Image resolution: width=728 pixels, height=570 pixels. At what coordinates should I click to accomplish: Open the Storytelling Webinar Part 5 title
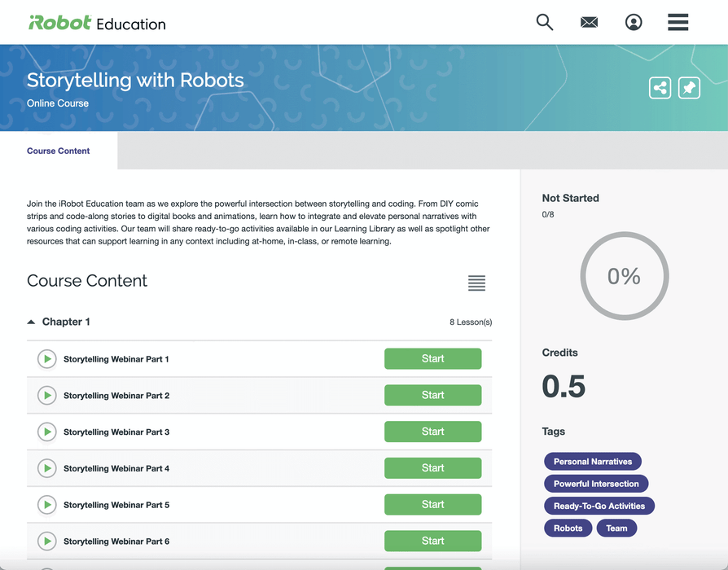[116, 505]
